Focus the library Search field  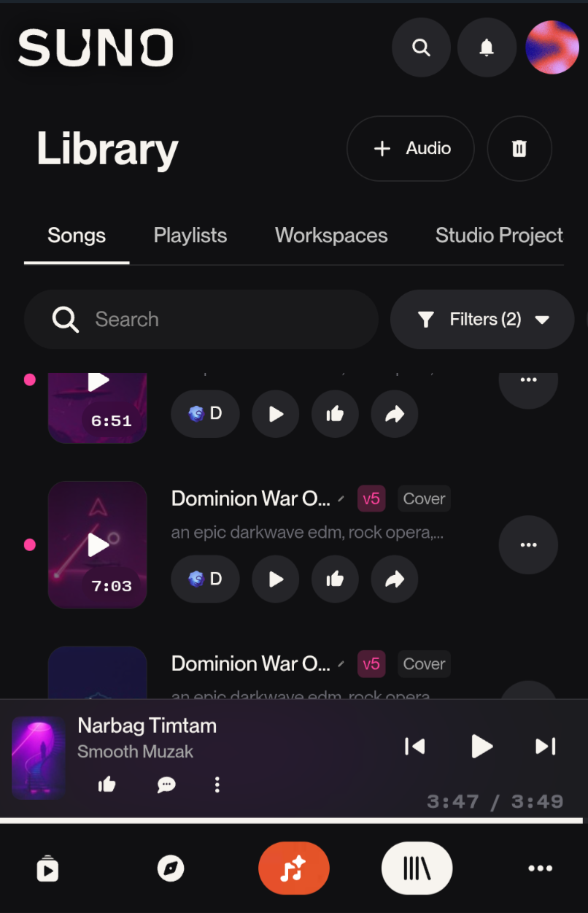pos(201,319)
